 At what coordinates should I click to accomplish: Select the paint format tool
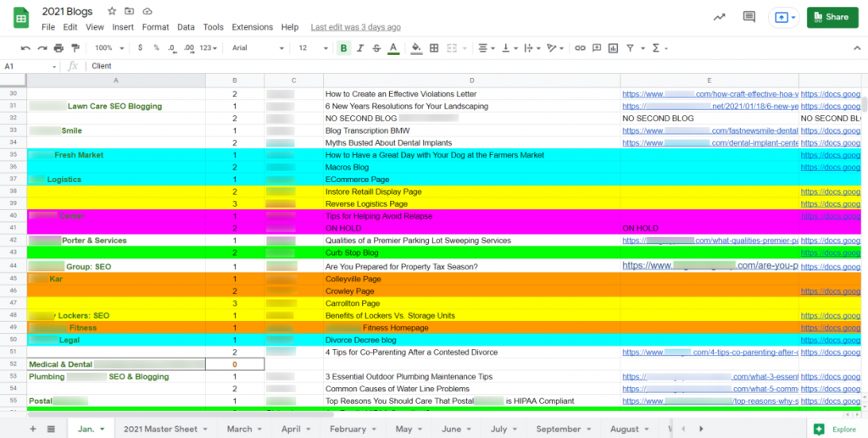click(x=75, y=48)
